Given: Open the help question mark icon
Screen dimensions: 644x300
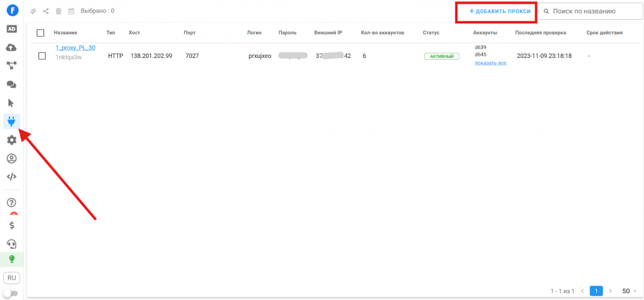Looking at the screenshot, I should [11, 203].
